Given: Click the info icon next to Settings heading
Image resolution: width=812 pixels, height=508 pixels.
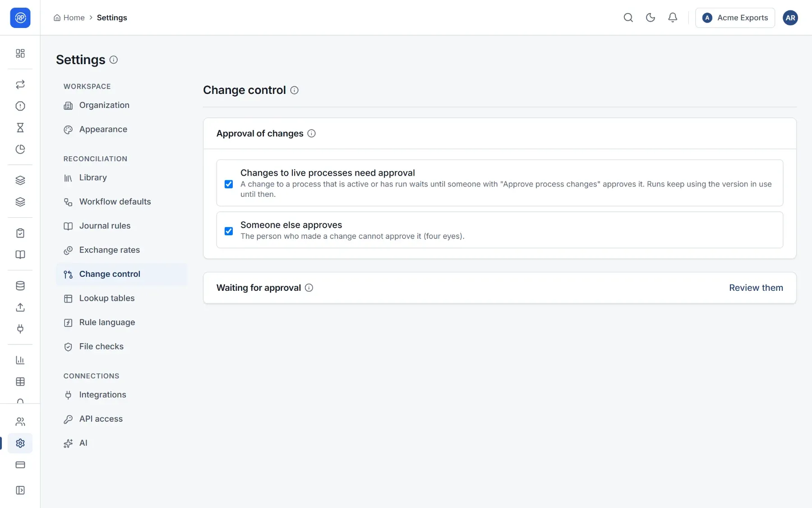Looking at the screenshot, I should tap(114, 60).
